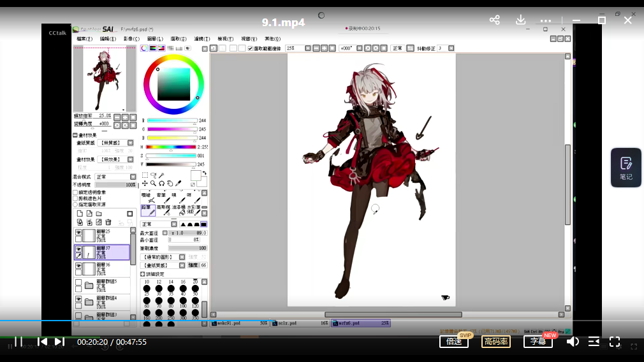644x362 pixels.
Task: Select the pencil (鉛筆) brush tool
Action: point(149,210)
